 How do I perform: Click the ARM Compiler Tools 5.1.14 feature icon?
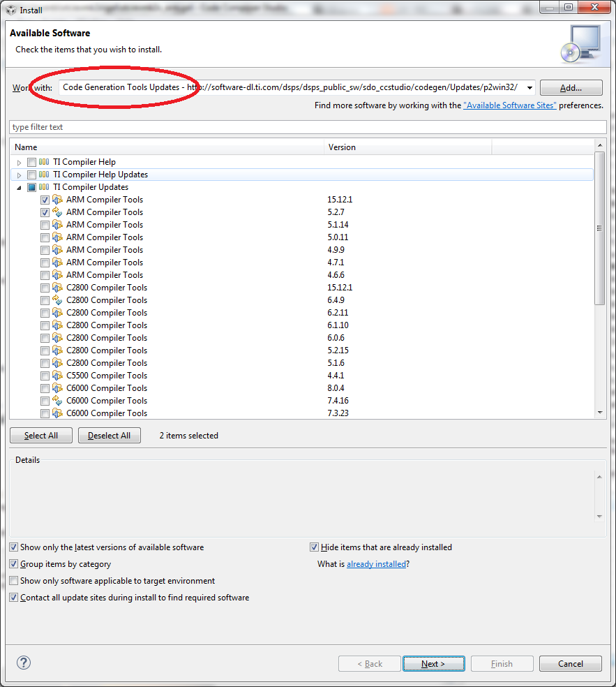click(x=57, y=225)
